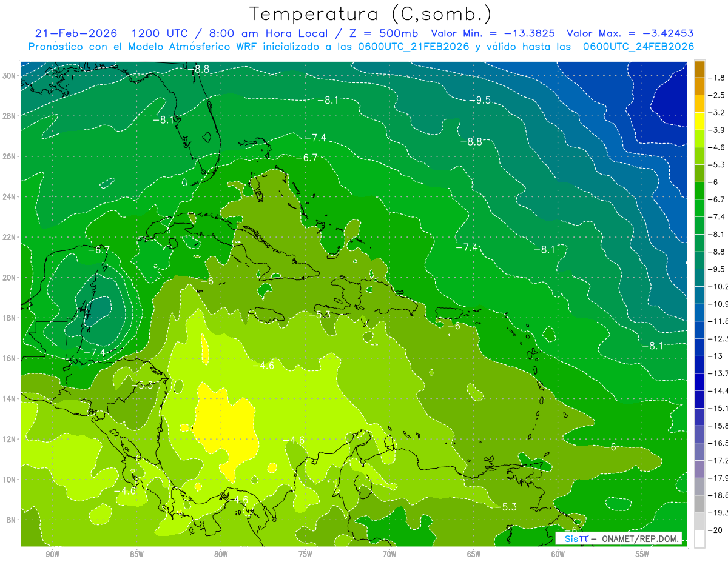Click the legend value '-12.3'
Screen dimensions: 728x562
[718, 338]
